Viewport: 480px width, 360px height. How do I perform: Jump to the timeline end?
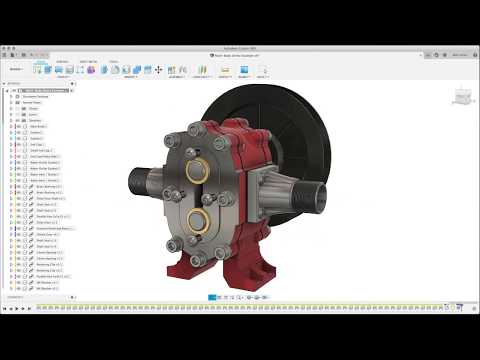[x=29, y=309]
